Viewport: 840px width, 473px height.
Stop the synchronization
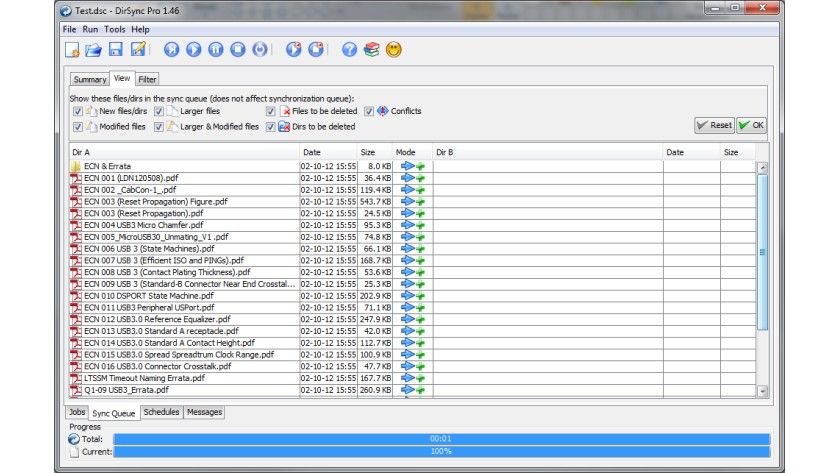(238, 50)
